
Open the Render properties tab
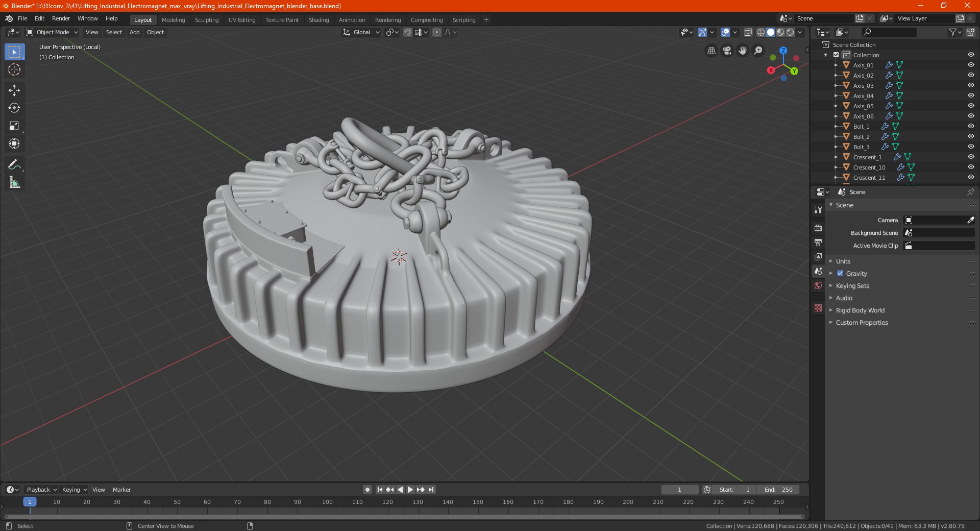point(818,228)
